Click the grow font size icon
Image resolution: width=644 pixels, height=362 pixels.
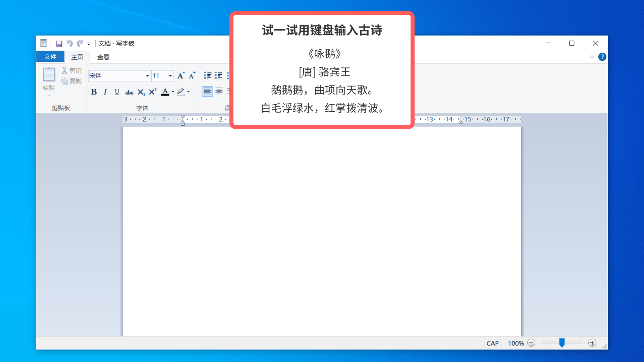(x=181, y=76)
